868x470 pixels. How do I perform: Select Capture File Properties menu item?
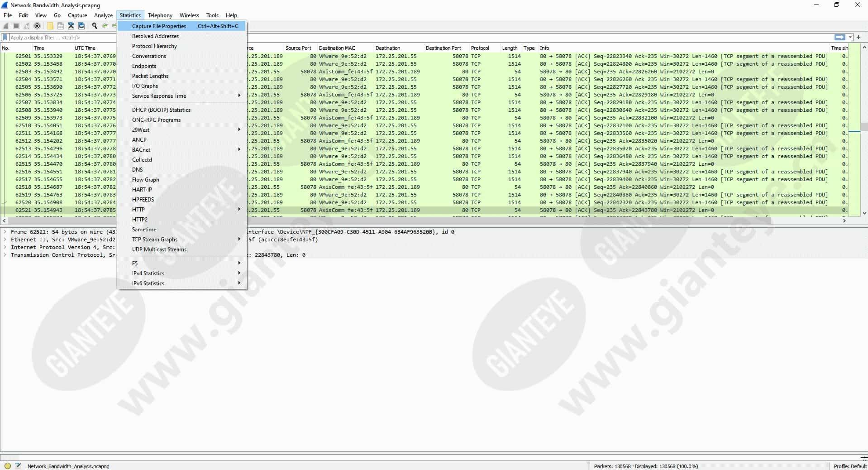[x=181, y=26]
